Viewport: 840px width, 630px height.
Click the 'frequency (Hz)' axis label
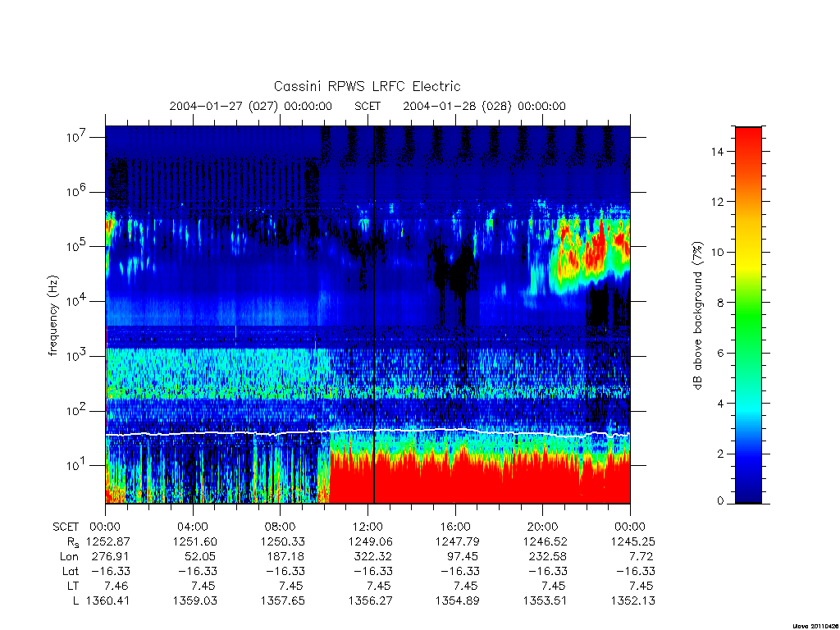[53, 316]
